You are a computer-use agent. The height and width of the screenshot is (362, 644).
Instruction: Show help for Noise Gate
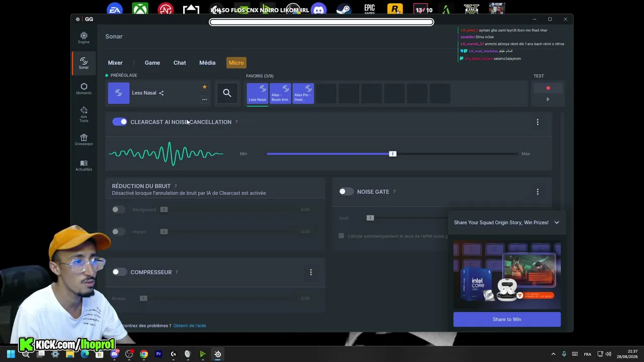394,192
